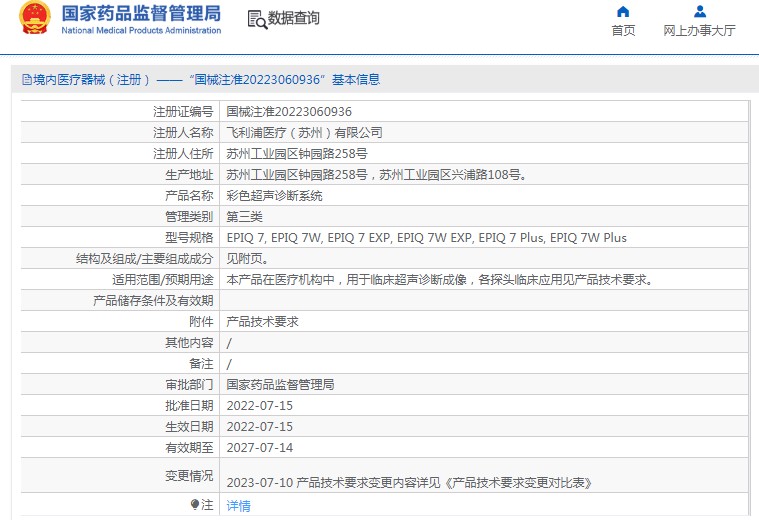Click the national emblem logo

pyautogui.click(x=35, y=18)
